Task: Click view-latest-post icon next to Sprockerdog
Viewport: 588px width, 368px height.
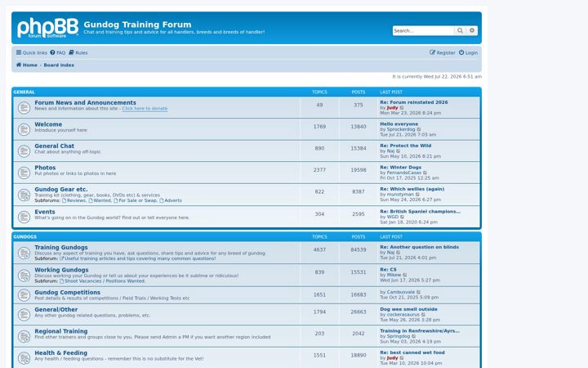Action: tap(419, 129)
